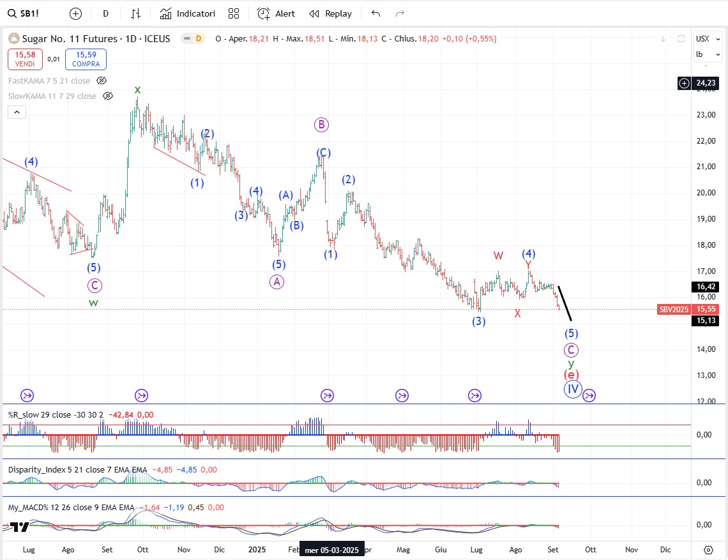Click the red VENDI sell button

[26, 59]
